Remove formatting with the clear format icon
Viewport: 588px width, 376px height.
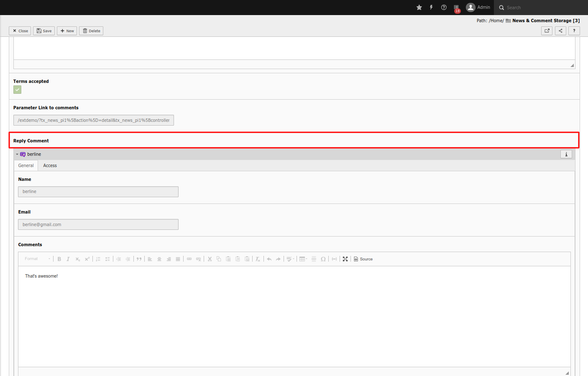coord(257,259)
